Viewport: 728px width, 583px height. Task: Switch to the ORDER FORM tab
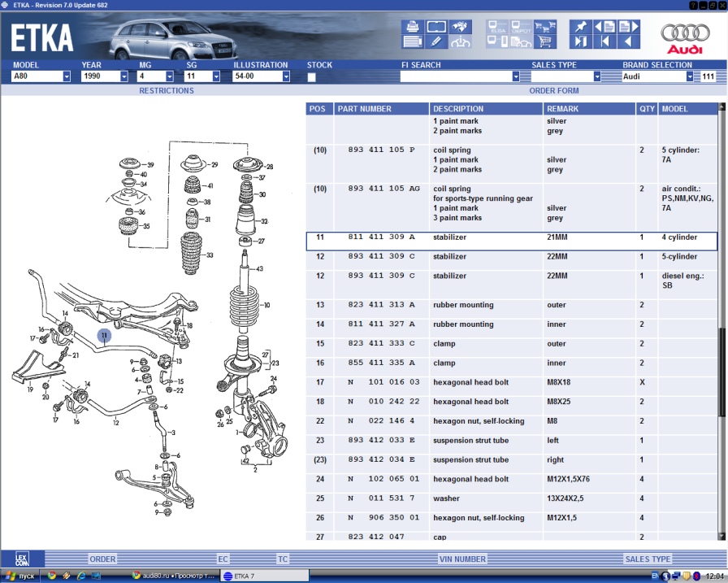(x=554, y=90)
